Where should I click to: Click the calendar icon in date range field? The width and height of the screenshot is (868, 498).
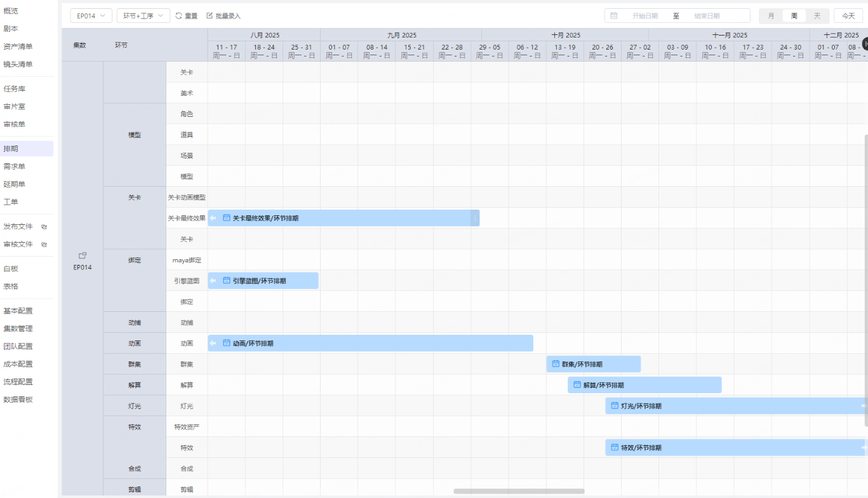[614, 16]
